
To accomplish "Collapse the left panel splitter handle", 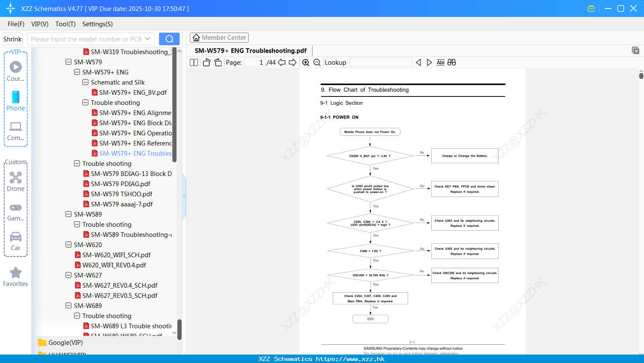I will point(184,195).
